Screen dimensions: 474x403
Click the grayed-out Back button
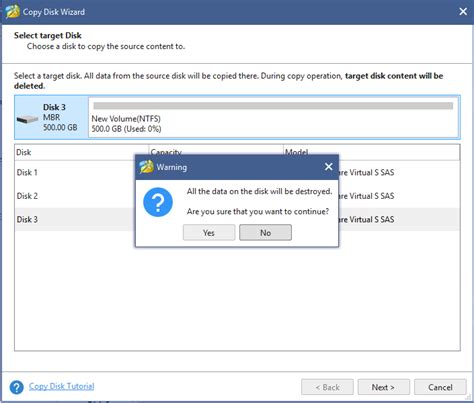[327, 387]
